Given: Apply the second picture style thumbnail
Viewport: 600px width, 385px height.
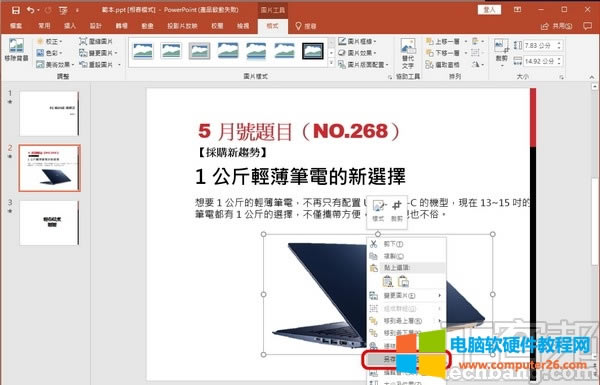Looking at the screenshot, I should click(171, 51).
